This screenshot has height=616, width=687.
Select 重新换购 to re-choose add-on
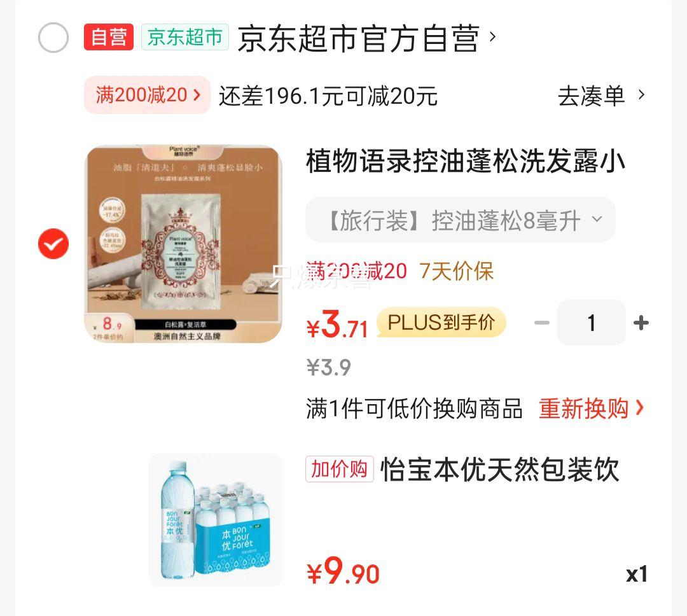pos(591,409)
